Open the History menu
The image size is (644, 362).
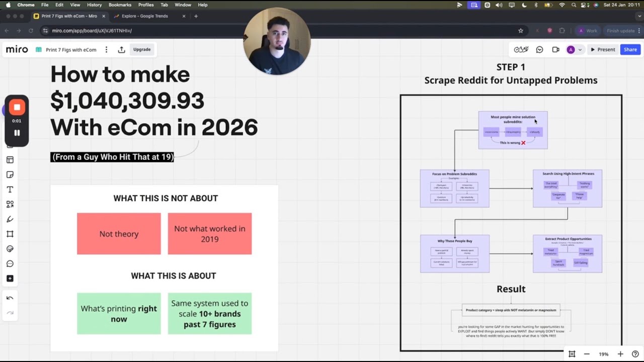[94, 5]
